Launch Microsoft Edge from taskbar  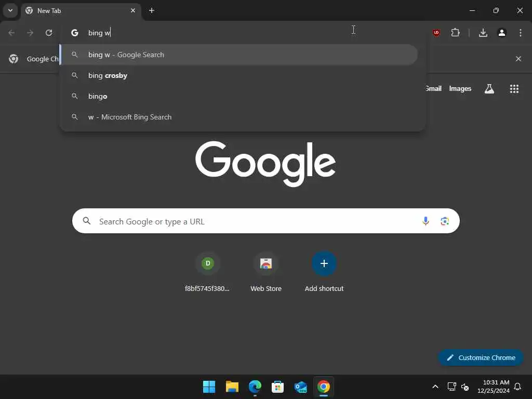(x=255, y=387)
